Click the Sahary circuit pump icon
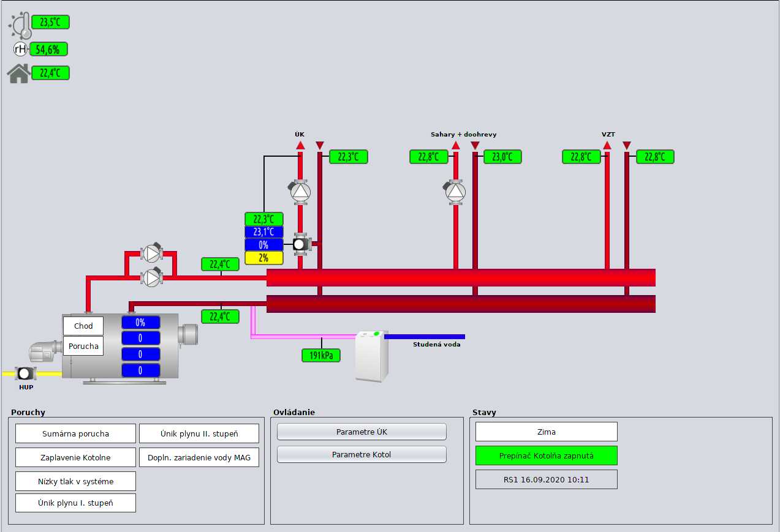This screenshot has width=780, height=532. (455, 191)
